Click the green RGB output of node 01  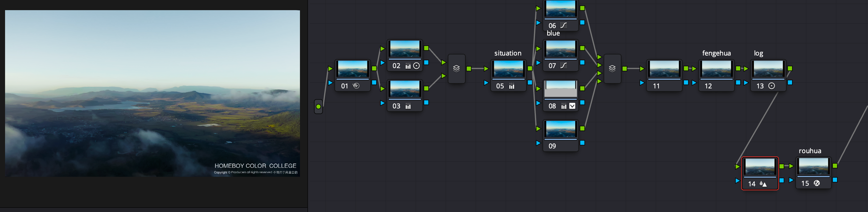374,69
